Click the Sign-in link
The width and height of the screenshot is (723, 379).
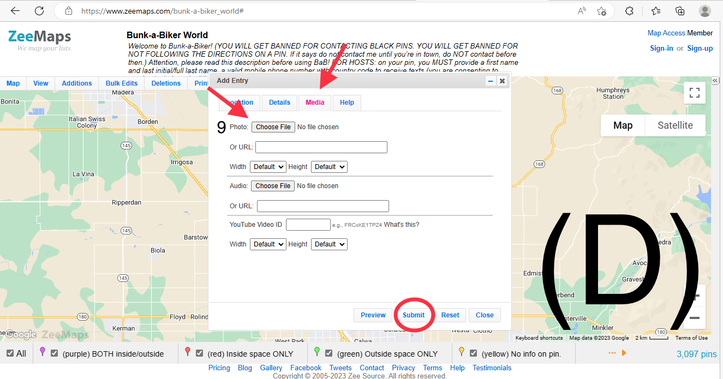click(661, 48)
